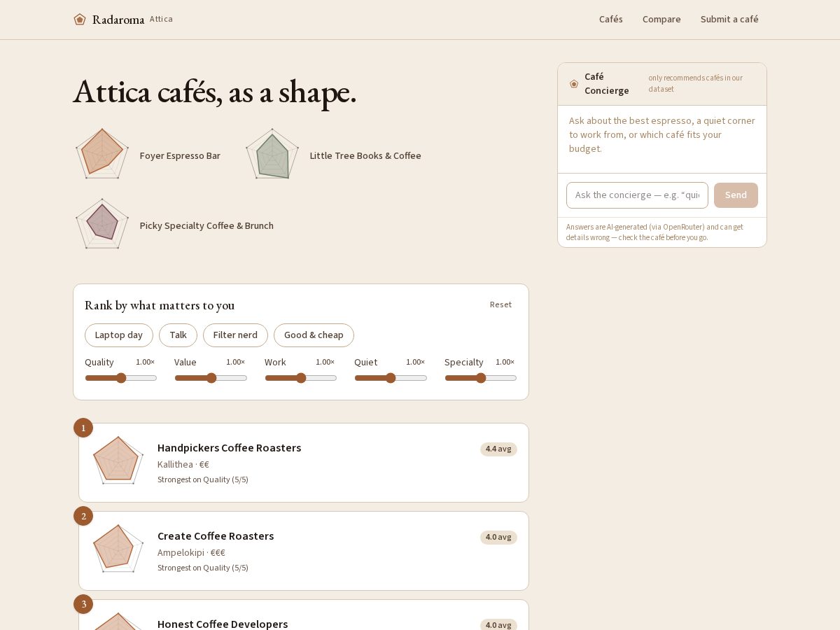Open Picky Specialty Coffee & Brunch radar chart
The image size is (840, 630).
pyautogui.click(x=102, y=224)
